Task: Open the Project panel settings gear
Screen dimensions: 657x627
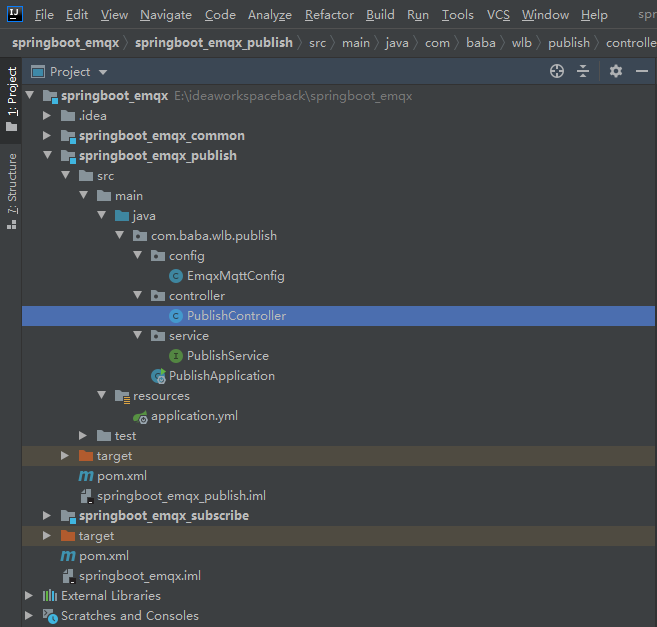Action: point(616,71)
